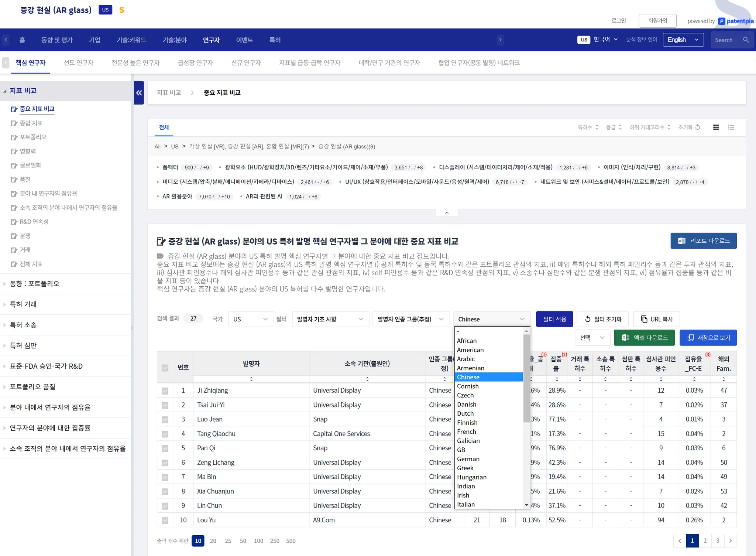Toggle the checkbox for Ji Zhiqiang's row

coord(165,390)
